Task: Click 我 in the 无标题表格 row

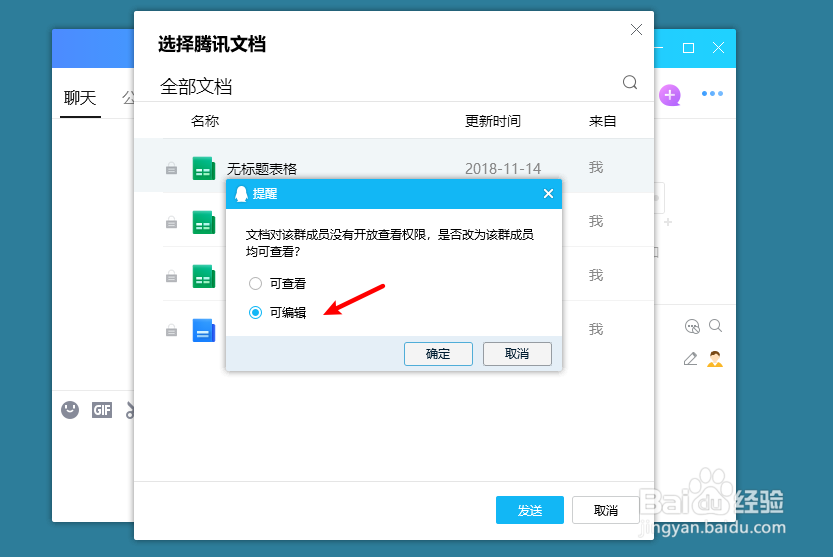Action: (x=596, y=167)
